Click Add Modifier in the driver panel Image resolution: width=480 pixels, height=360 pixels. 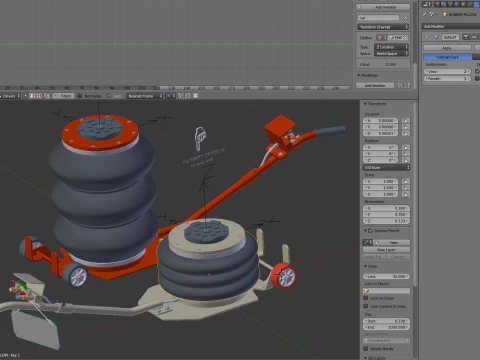tap(375, 85)
